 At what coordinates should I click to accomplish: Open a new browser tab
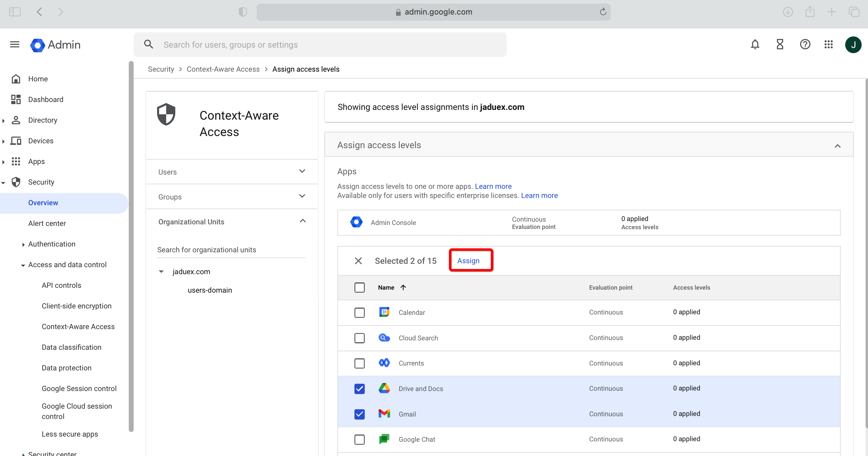coord(831,12)
